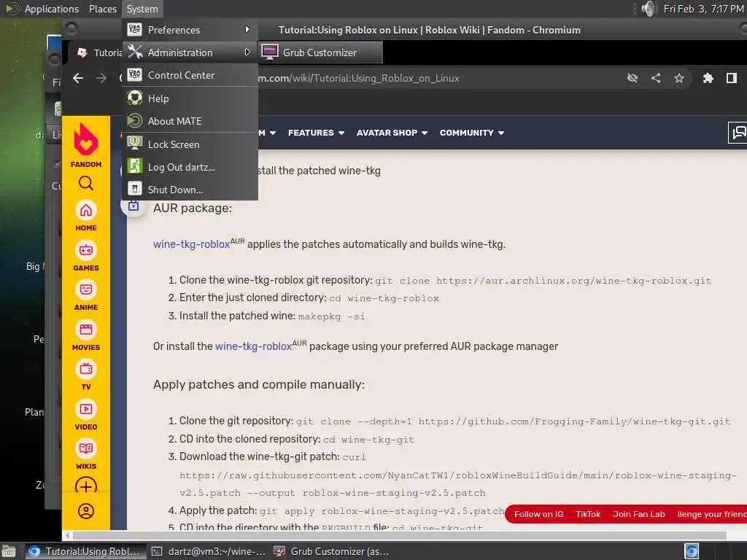Bookmark page with star icon
Image resolution: width=747 pixels, height=560 pixels.
pyautogui.click(x=679, y=78)
